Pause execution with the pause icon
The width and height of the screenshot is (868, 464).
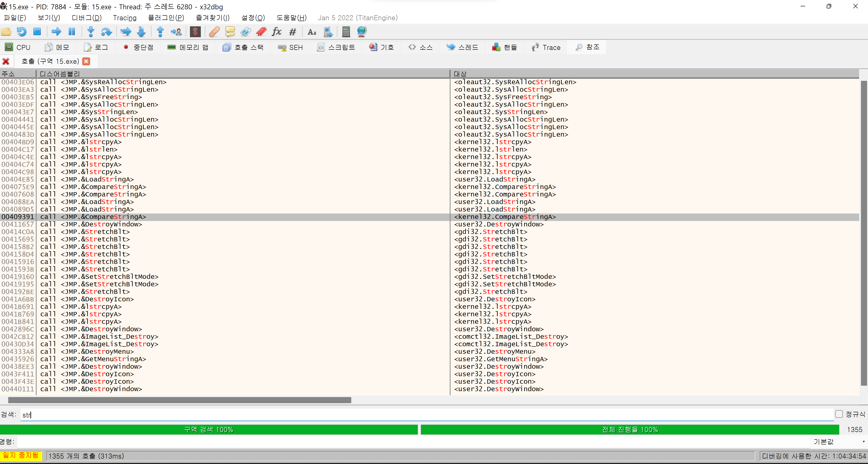click(x=72, y=32)
